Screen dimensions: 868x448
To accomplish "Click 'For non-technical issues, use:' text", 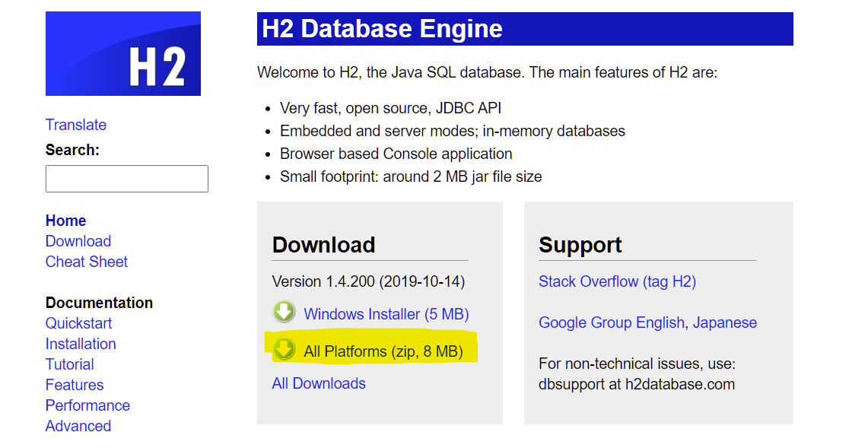I will point(637,364).
